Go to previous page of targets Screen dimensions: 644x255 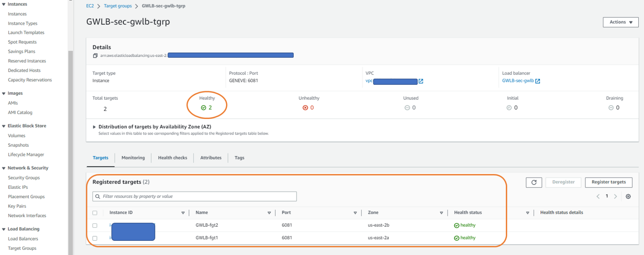598,197
